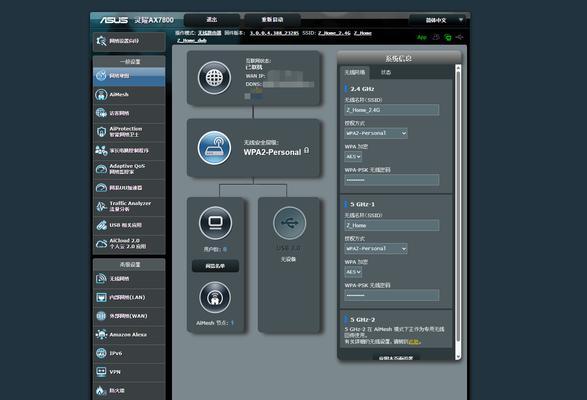Open Guest Network globe icon

[101, 113]
